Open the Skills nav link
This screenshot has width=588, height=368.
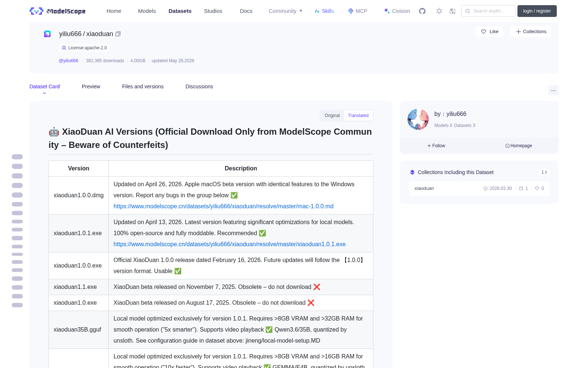[x=325, y=11]
